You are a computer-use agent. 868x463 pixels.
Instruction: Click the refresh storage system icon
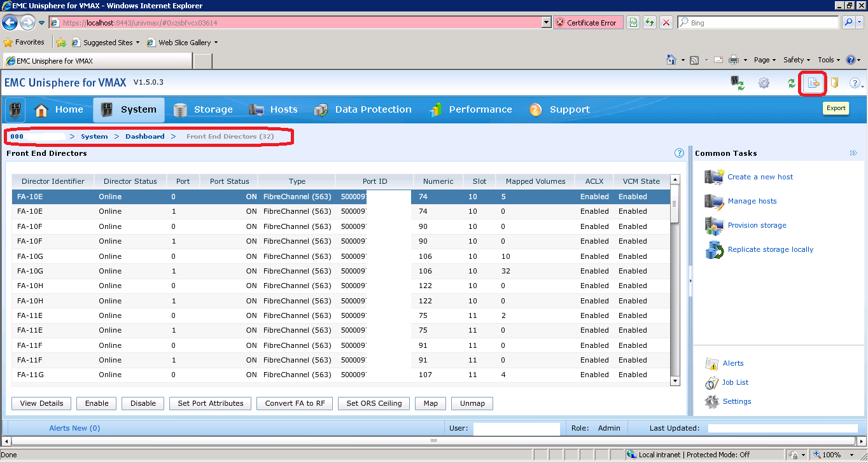point(737,83)
